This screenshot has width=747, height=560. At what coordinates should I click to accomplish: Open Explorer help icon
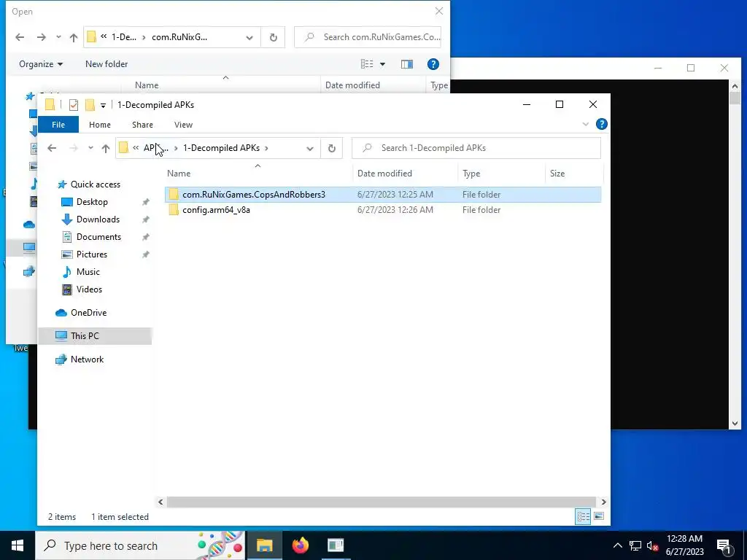(x=602, y=124)
